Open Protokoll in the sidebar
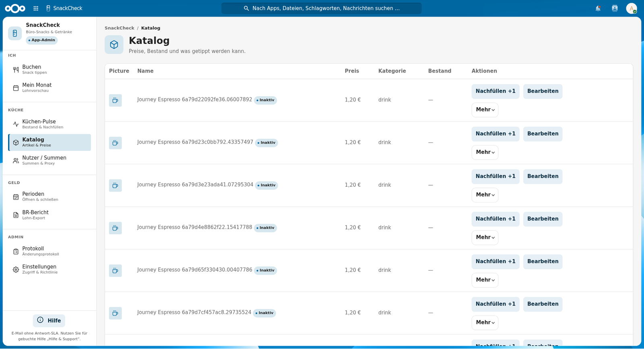644x349 pixels. 50,252
